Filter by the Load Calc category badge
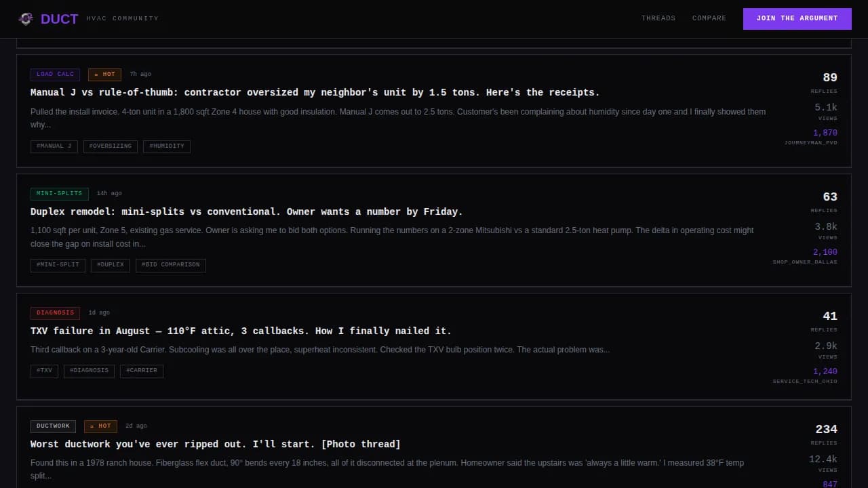Viewport: 868px width, 488px height. [x=55, y=75]
